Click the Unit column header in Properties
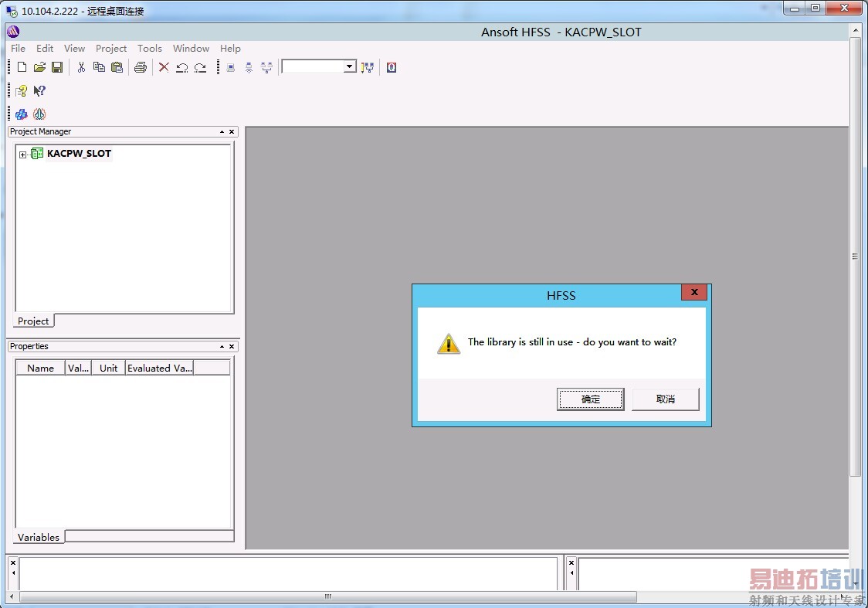 [x=108, y=369]
